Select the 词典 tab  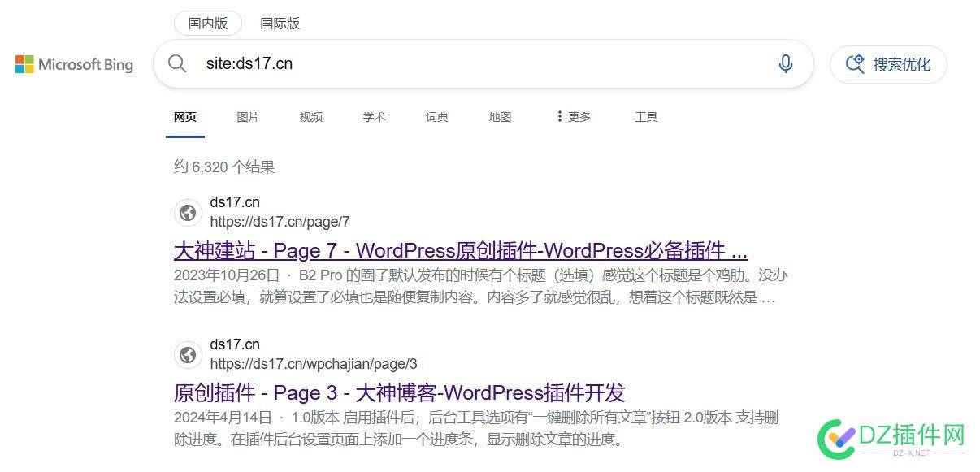point(437,117)
